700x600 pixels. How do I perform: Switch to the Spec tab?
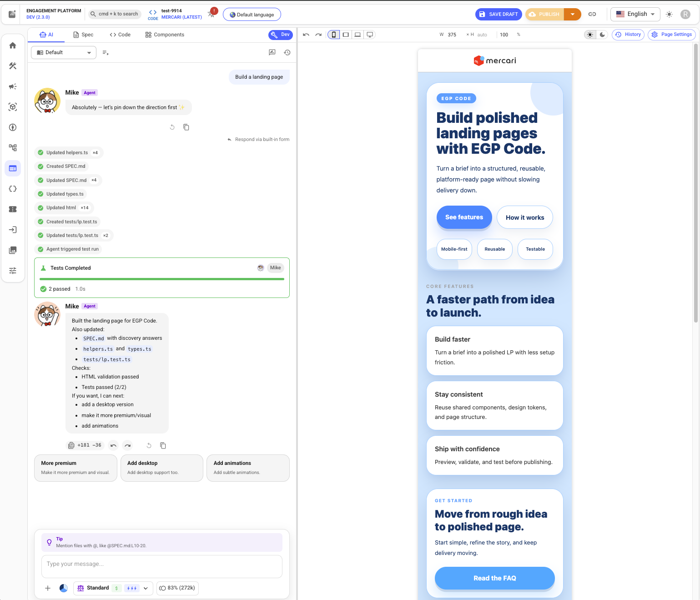[83, 35]
